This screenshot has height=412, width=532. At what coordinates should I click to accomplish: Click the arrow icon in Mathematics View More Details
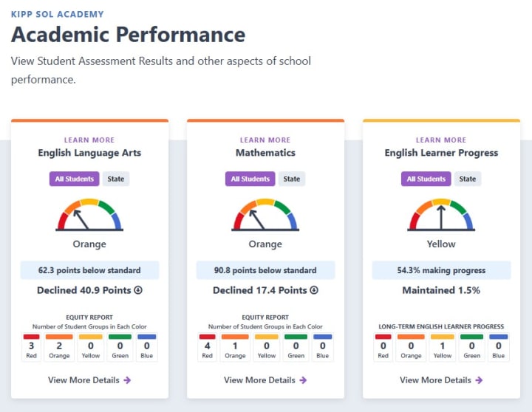tap(303, 380)
